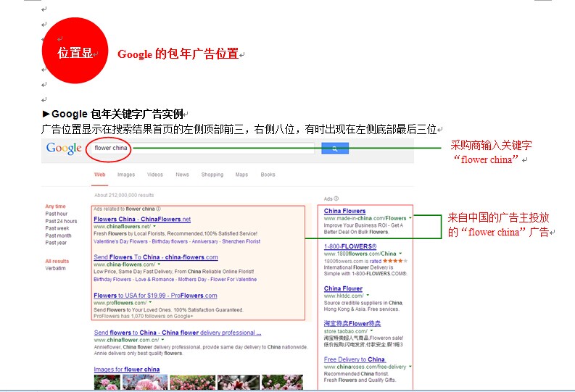Image resolution: width=575 pixels, height=392 pixels.
Task: Open the fifth flower image thumbnail
Action: (282, 382)
